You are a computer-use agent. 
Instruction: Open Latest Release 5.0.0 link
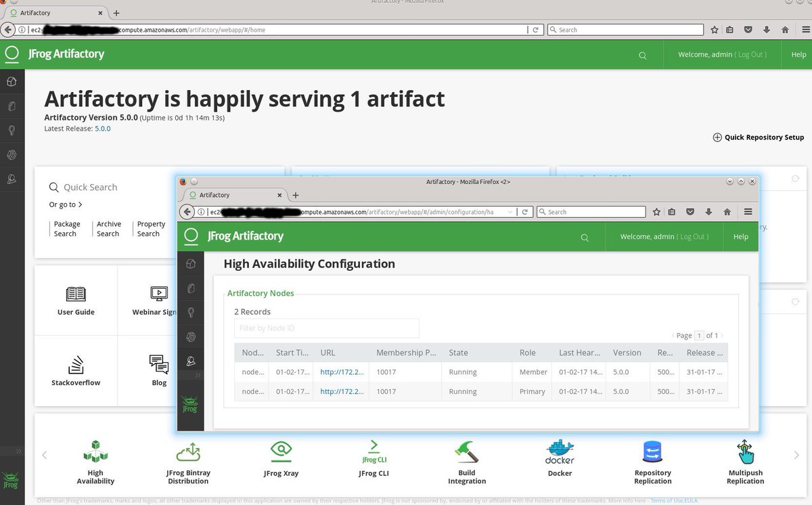click(x=103, y=128)
